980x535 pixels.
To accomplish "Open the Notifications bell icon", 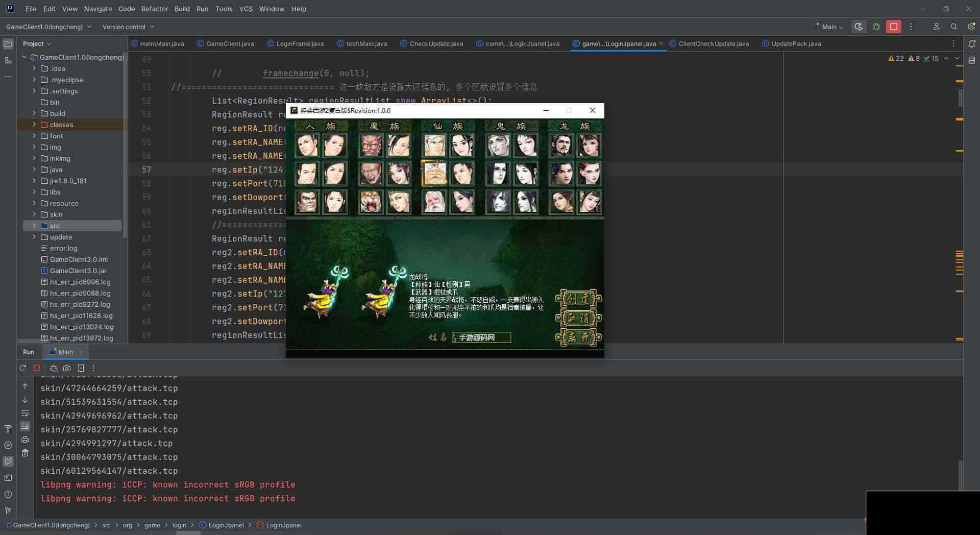I will [972, 44].
